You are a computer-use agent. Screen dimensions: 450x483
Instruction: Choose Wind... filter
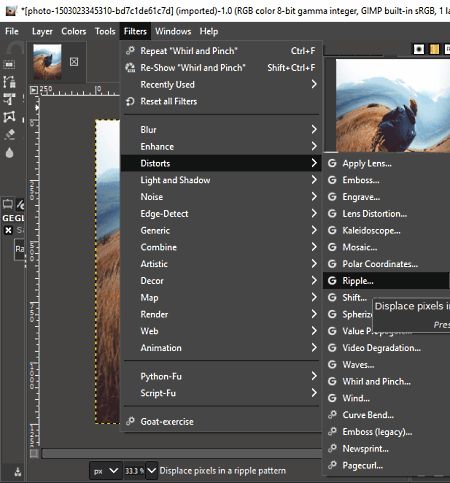coord(387,398)
